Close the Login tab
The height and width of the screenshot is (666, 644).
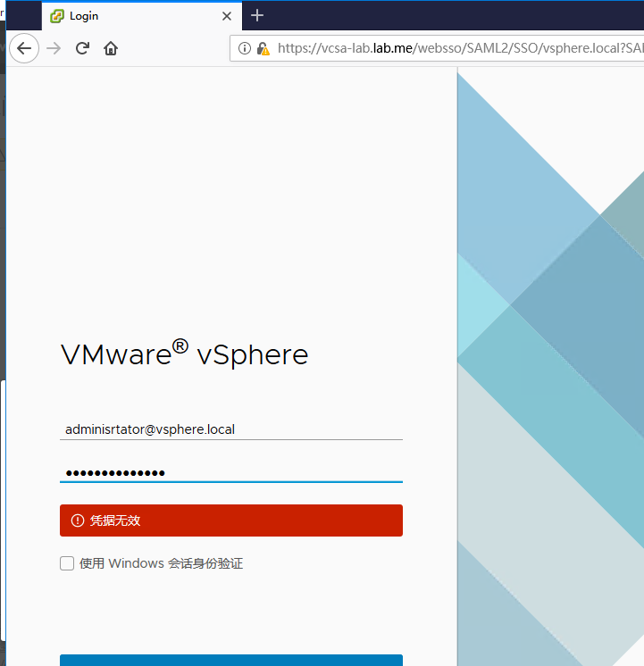(227, 16)
